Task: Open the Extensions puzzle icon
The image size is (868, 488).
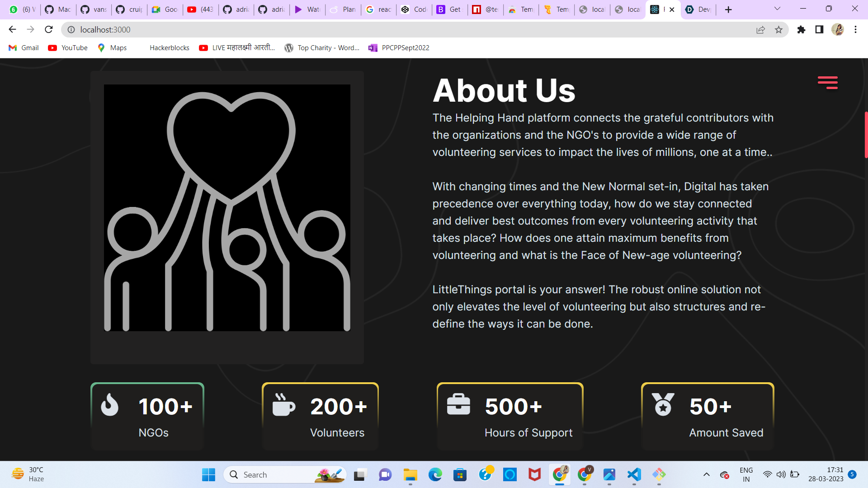Action: tap(801, 30)
